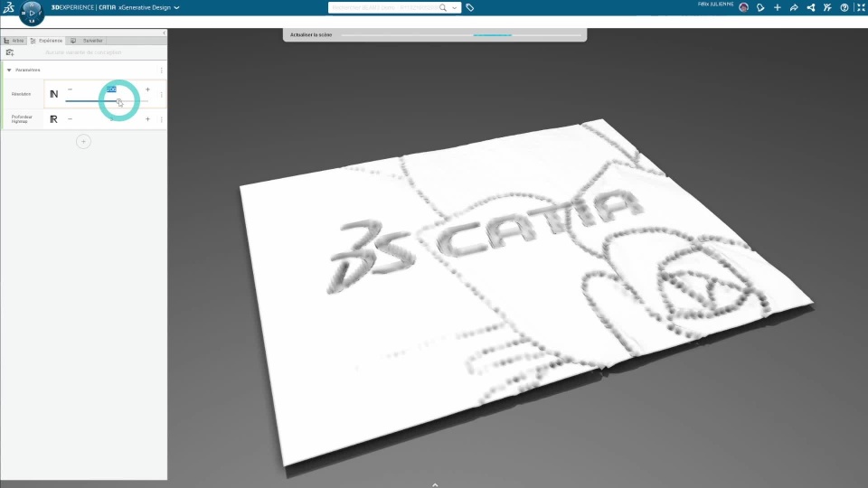This screenshot has width=868, height=488.
Task: Click the share arrow icon
Action: 794,8
